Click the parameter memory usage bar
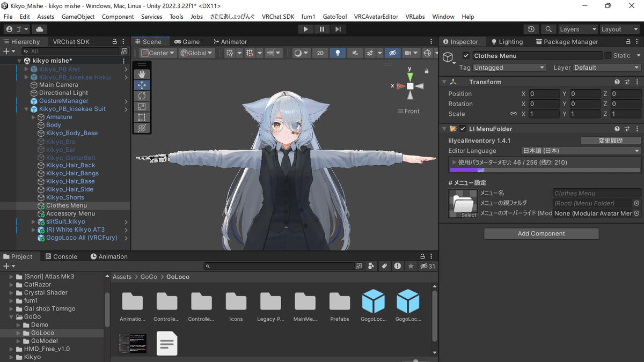Image resolution: width=644 pixels, height=362 pixels. [x=545, y=170]
